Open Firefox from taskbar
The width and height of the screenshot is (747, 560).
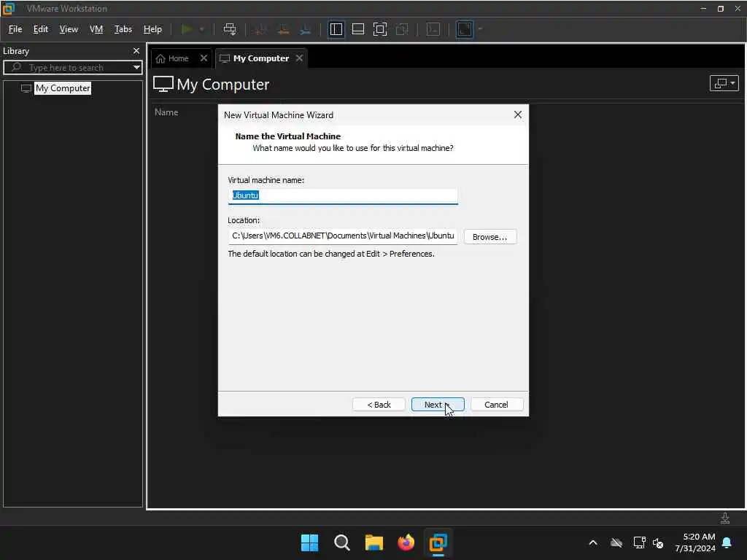coord(406,542)
